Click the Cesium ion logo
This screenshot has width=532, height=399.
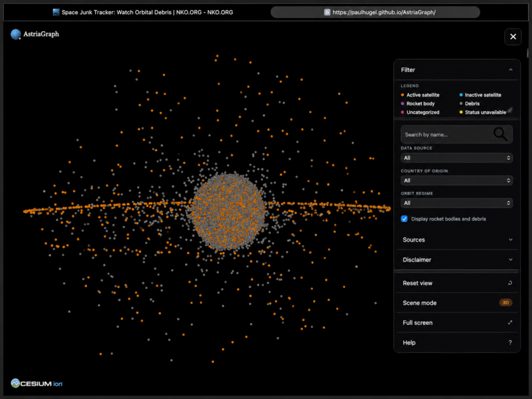(x=36, y=383)
